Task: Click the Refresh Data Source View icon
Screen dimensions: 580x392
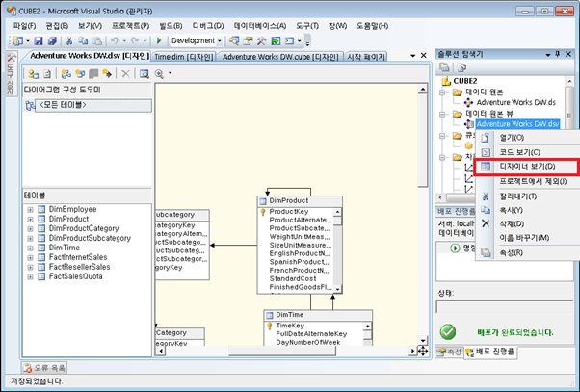Action: click(x=47, y=74)
